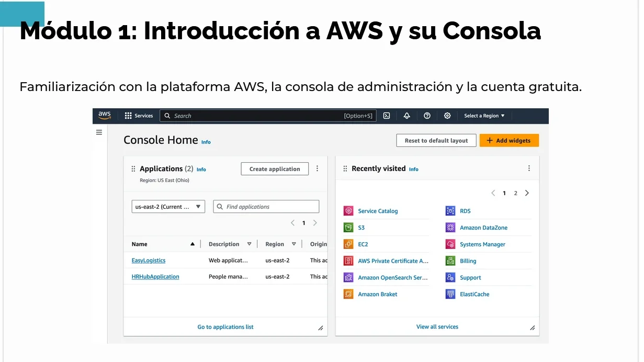Click the Billing service icon

point(450,261)
